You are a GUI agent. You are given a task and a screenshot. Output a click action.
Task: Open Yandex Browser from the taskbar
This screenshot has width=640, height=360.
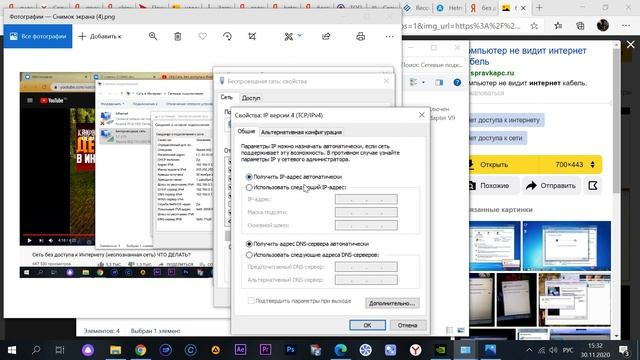click(415, 350)
